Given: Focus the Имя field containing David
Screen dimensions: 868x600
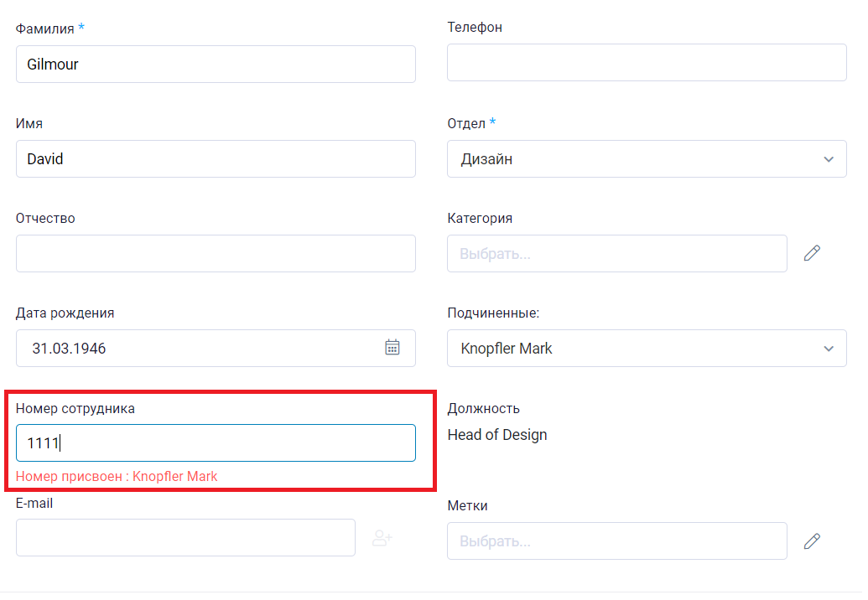Looking at the screenshot, I should tap(216, 158).
